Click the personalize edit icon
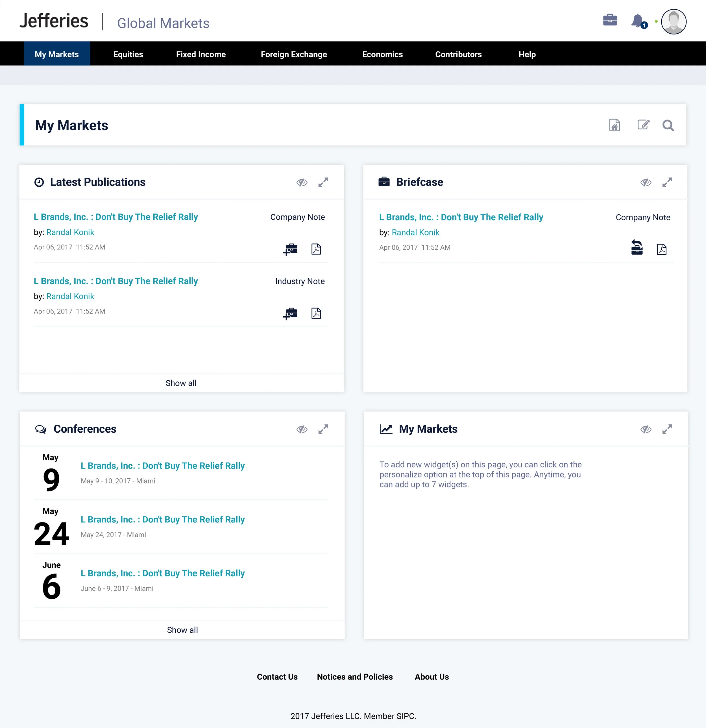Viewport: 706px width, 728px height. pos(643,125)
